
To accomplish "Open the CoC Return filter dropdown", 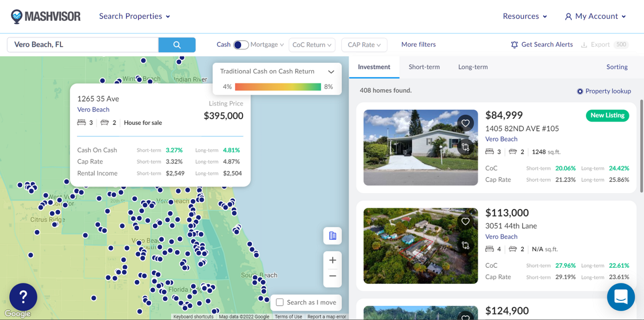I will 312,44.
